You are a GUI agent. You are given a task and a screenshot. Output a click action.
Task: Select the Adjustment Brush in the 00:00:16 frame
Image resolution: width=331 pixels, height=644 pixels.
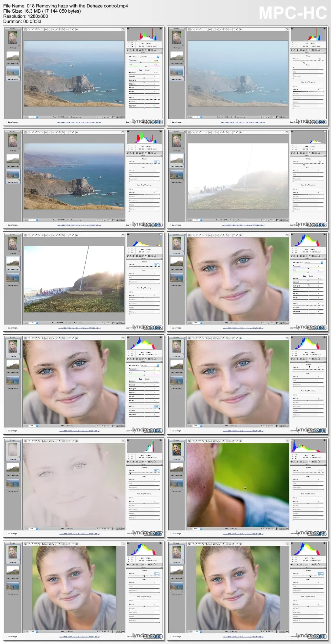click(56, 29)
